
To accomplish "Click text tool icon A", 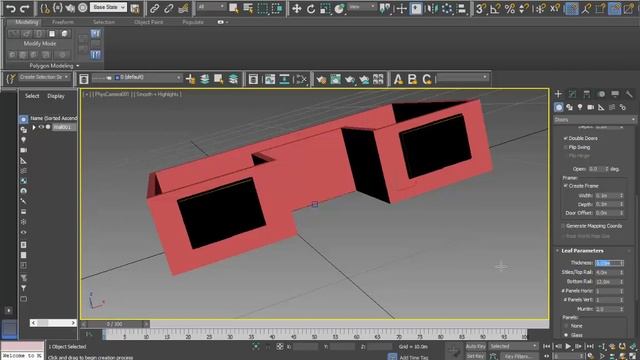I will pos(398,79).
